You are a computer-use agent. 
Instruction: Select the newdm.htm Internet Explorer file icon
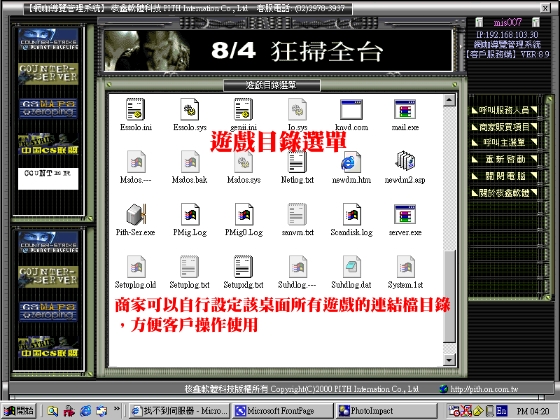[351, 162]
